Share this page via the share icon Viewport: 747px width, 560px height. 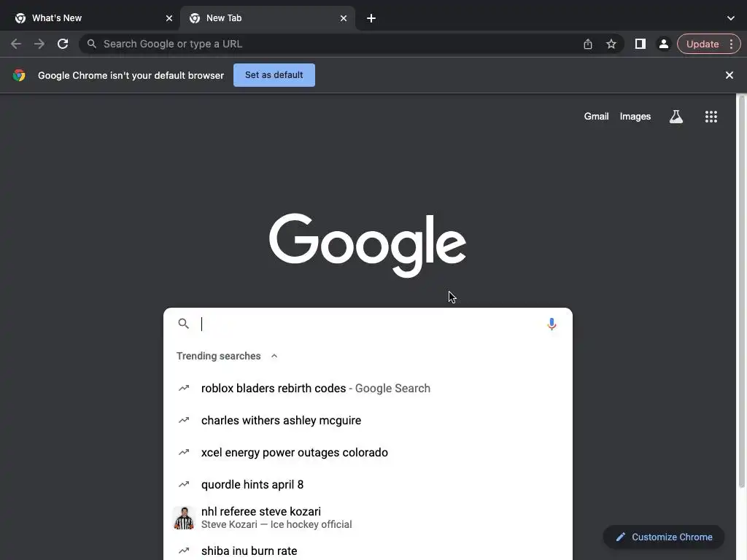click(x=588, y=44)
